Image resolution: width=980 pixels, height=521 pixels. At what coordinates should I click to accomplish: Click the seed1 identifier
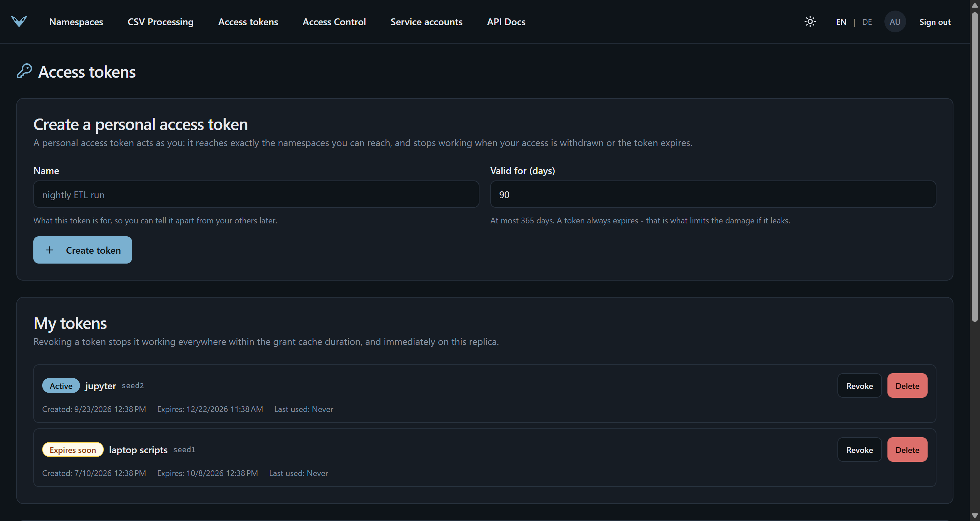[184, 449]
